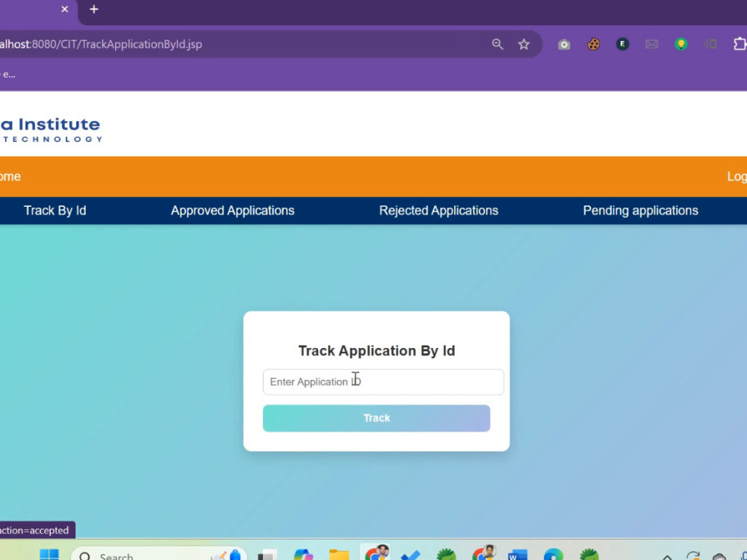
Task: Open Pending applications
Action: click(640, 211)
